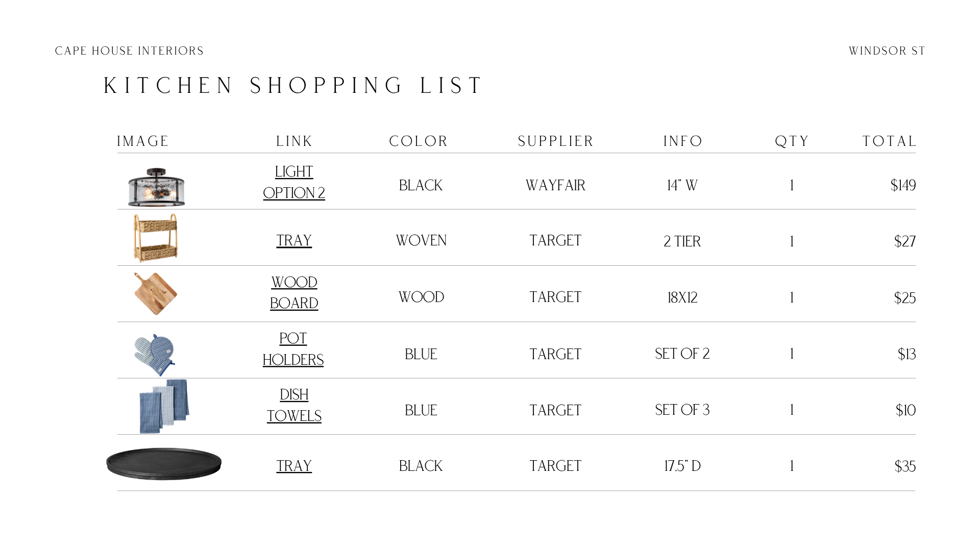Click the SUPPLIER column header
The image size is (980, 551).
(555, 141)
